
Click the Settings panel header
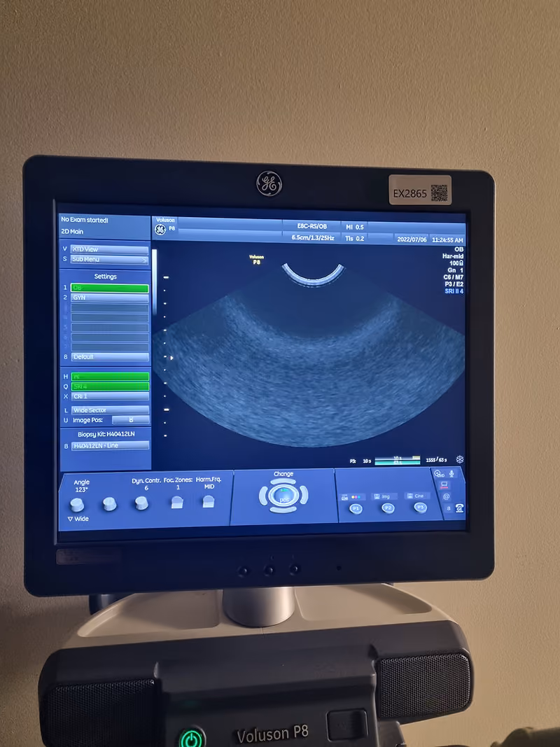[105, 277]
